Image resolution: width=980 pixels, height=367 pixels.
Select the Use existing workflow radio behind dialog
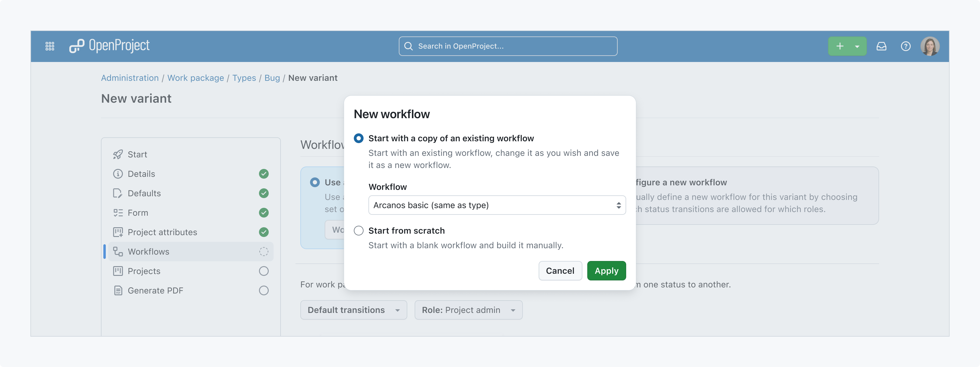pyautogui.click(x=315, y=183)
